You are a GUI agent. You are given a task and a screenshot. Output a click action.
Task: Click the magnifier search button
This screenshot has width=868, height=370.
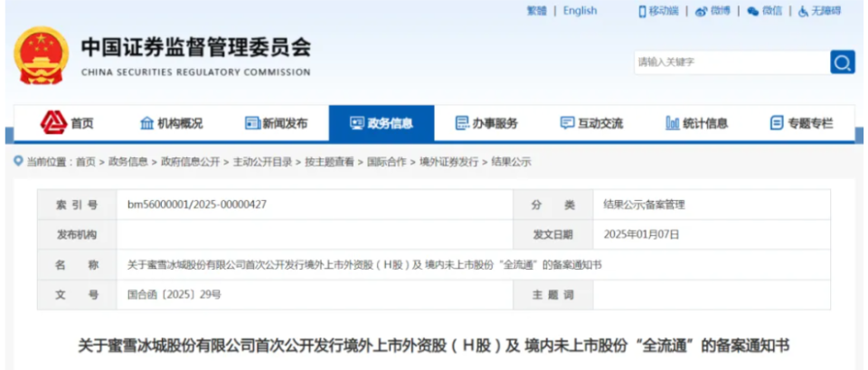(x=842, y=62)
